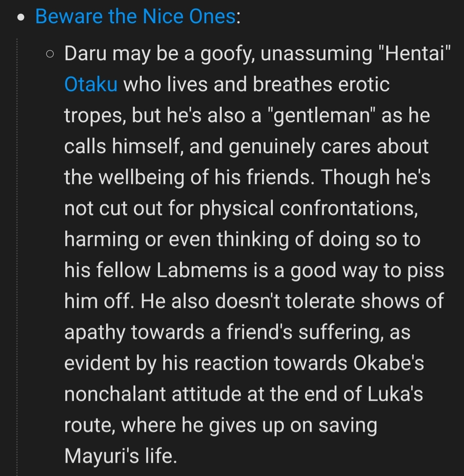Viewport: 464px width, 476px height.
Task: Click the dotted indentation line at left
Action: click(17, 258)
